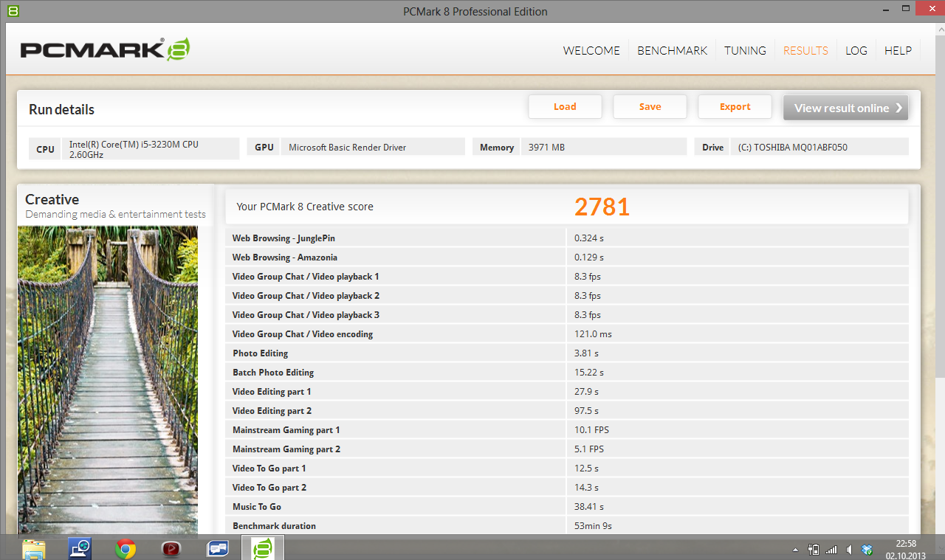Image resolution: width=945 pixels, height=560 pixels.
Task: Launch Google Chrome from the taskbar
Action: tap(126, 548)
